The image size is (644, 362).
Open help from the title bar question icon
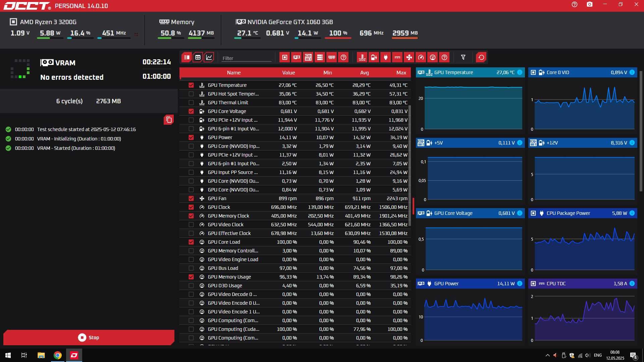575,4
